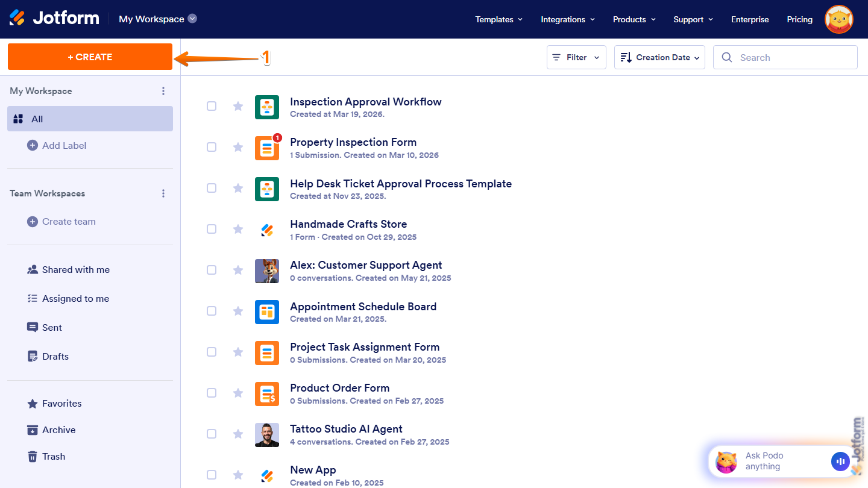Open the Inspection Approval Workflow icon
This screenshot has height=488, width=868.
click(x=267, y=107)
